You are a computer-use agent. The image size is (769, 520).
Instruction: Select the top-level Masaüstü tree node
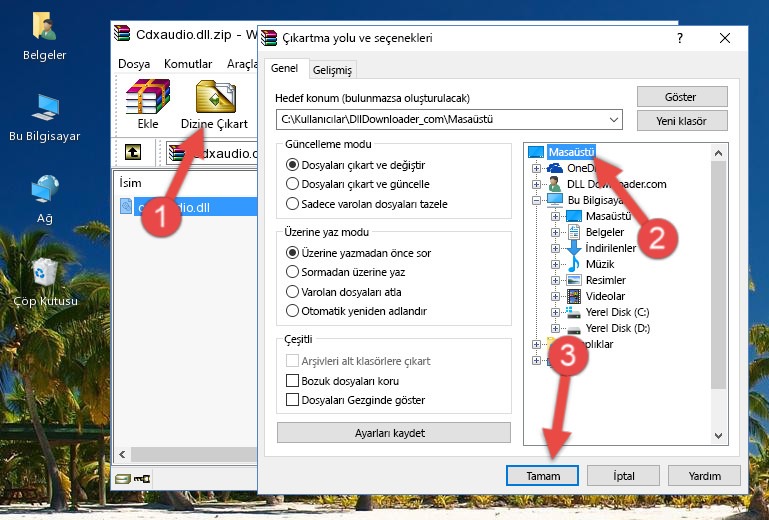tap(571, 152)
